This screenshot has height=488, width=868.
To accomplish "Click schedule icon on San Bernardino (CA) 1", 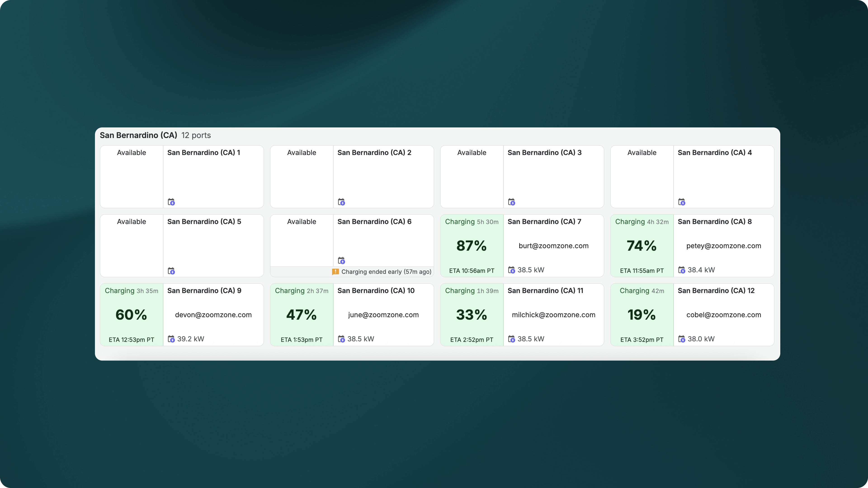I will pyautogui.click(x=171, y=202).
